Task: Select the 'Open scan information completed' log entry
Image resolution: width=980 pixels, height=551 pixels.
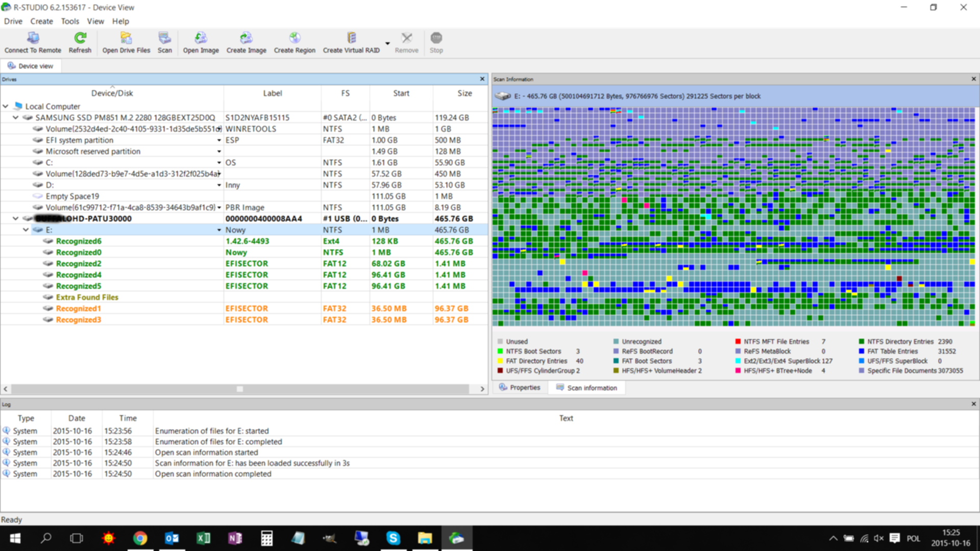Action: point(489,474)
